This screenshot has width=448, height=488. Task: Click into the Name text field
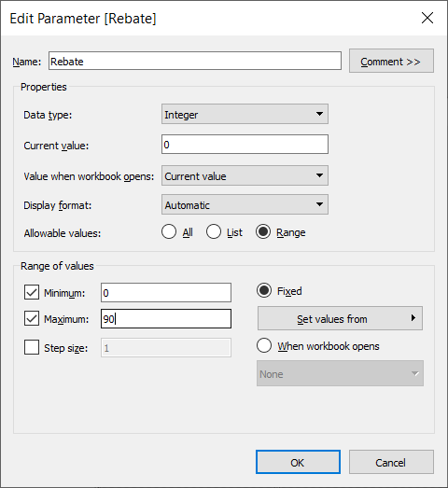(x=195, y=61)
